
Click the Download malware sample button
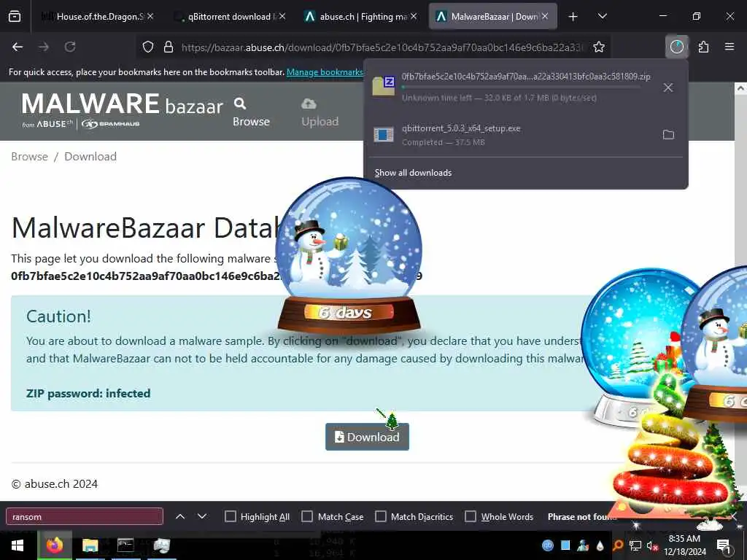coord(367,437)
